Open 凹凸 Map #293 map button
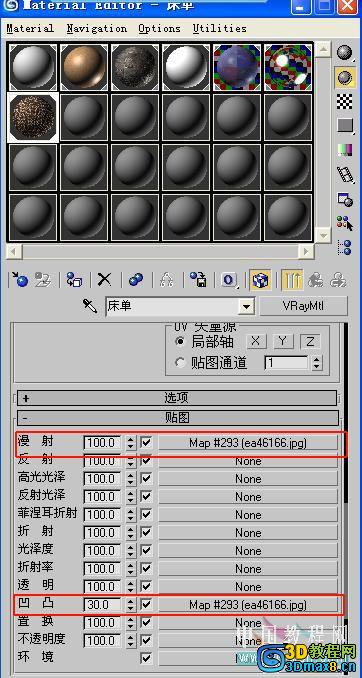 click(247, 604)
